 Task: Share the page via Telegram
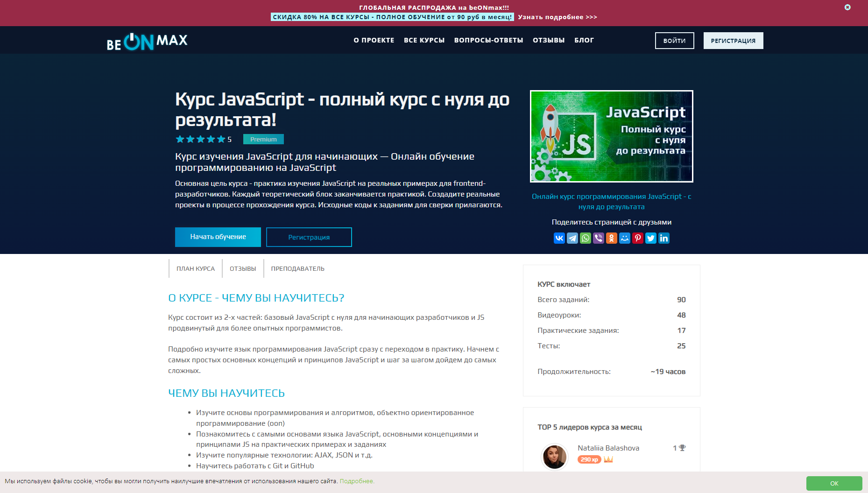(x=572, y=238)
